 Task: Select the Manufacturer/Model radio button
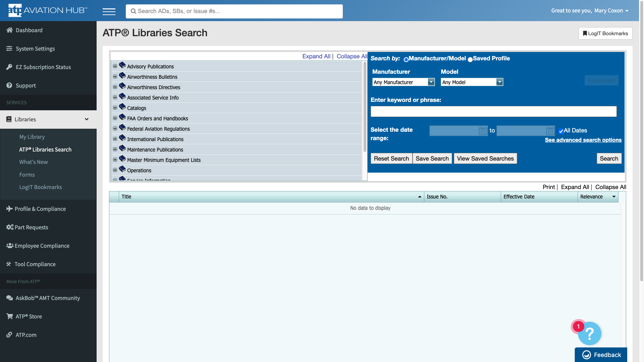click(406, 60)
